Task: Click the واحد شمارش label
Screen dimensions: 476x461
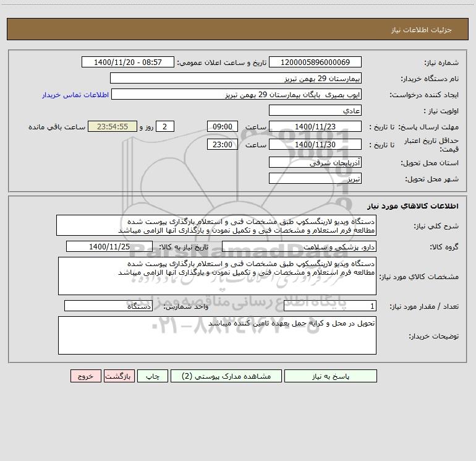Action: (x=186, y=307)
